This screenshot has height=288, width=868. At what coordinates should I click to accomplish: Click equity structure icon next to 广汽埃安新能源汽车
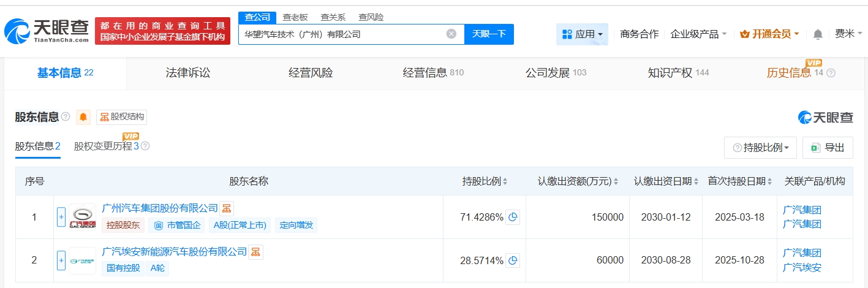[255, 252]
